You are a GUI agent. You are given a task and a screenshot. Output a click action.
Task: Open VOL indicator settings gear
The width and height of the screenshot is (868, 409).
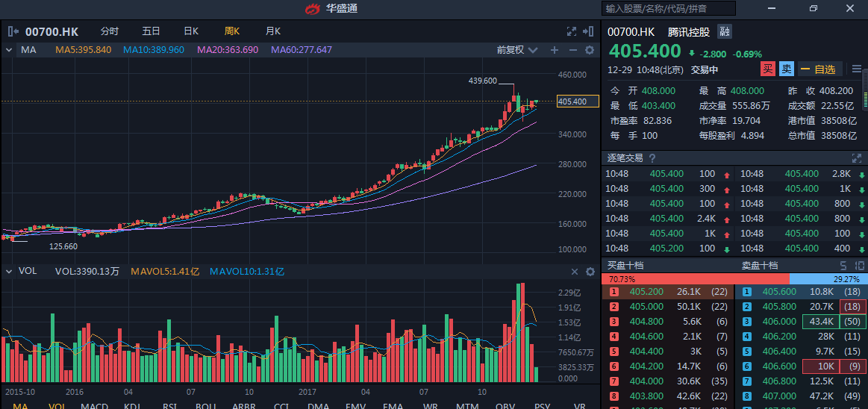tap(590, 272)
